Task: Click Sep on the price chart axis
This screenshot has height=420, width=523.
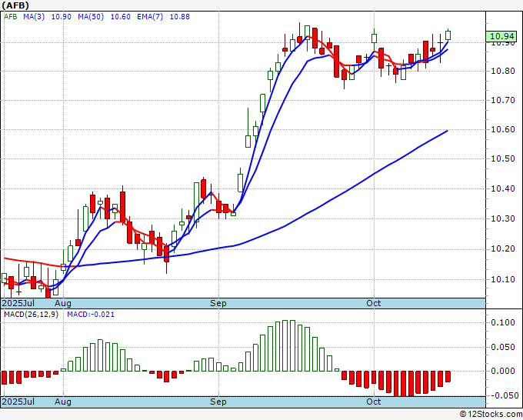Action: (218, 303)
